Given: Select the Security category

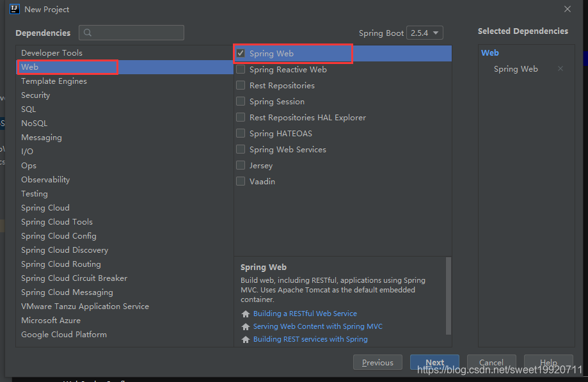Looking at the screenshot, I should (x=125, y=95).
